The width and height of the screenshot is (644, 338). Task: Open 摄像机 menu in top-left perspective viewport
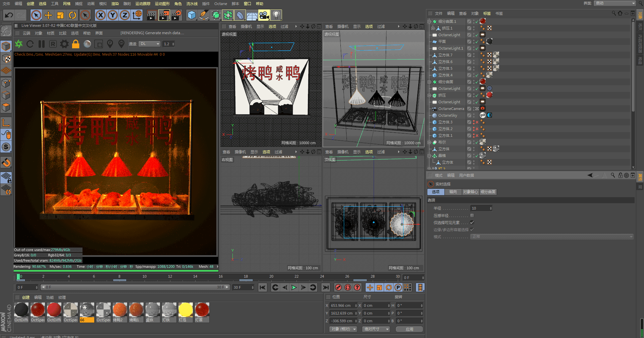pos(246,26)
